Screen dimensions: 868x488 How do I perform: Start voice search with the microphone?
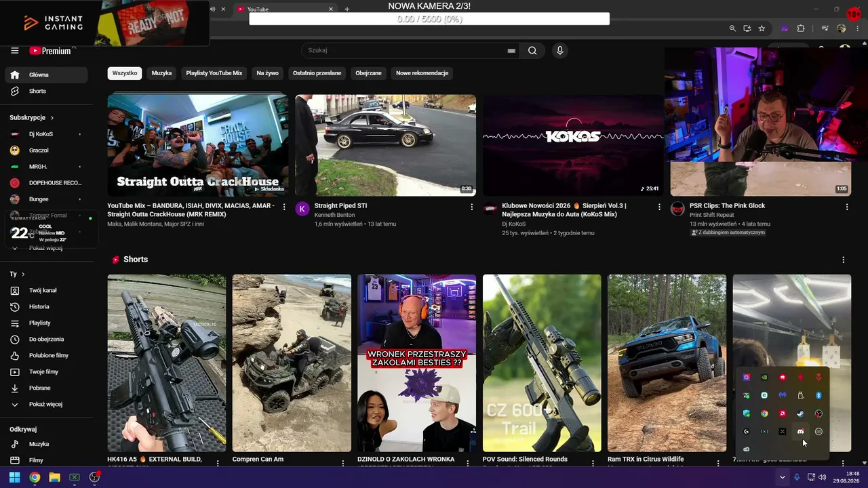559,50
